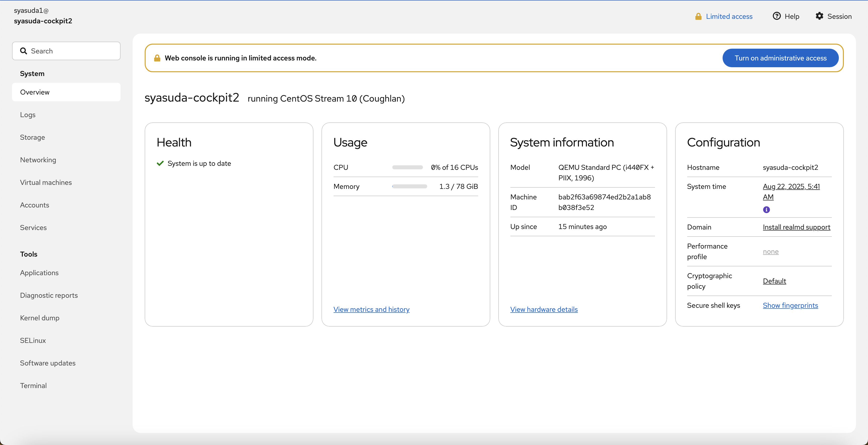The height and width of the screenshot is (445, 868).
Task: Click the system time Aug 22, 2025 link
Action: pos(791,186)
